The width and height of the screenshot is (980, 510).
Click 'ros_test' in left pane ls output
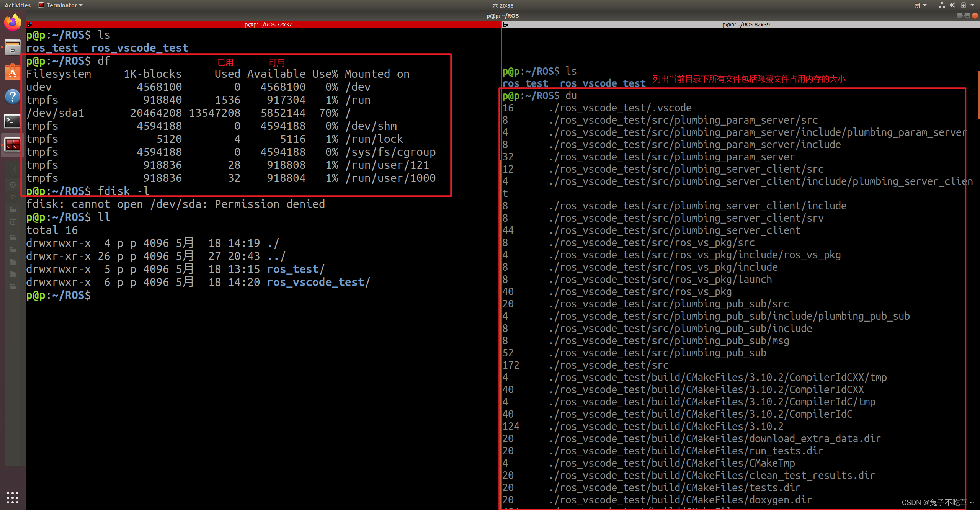(x=52, y=48)
